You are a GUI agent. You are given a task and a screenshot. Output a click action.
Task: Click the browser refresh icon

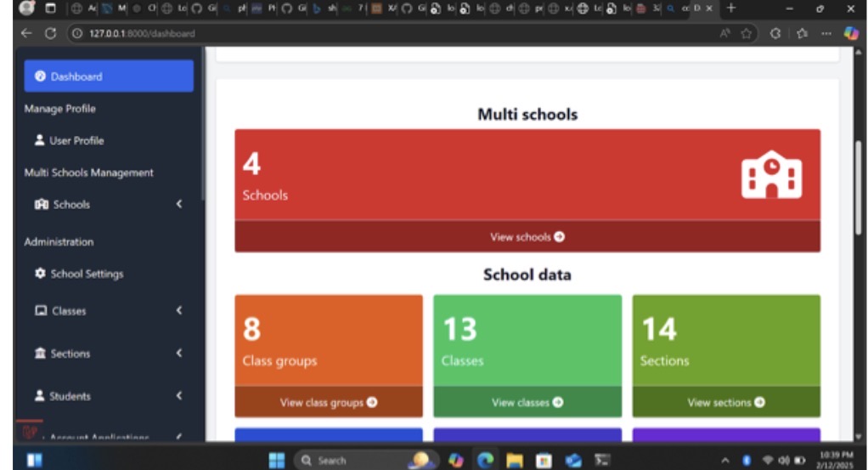coord(49,33)
